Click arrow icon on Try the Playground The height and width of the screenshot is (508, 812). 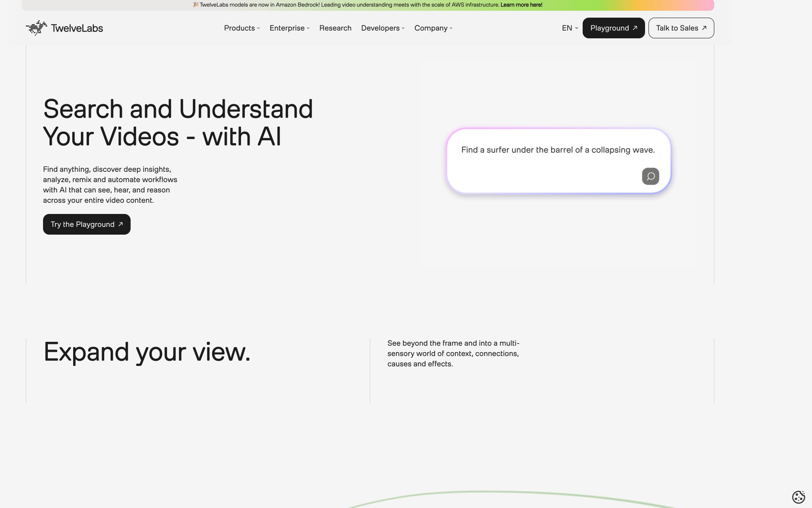point(120,224)
